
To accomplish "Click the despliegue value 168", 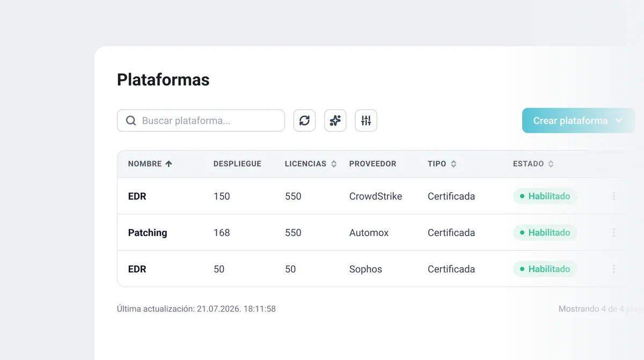I will [222, 233].
